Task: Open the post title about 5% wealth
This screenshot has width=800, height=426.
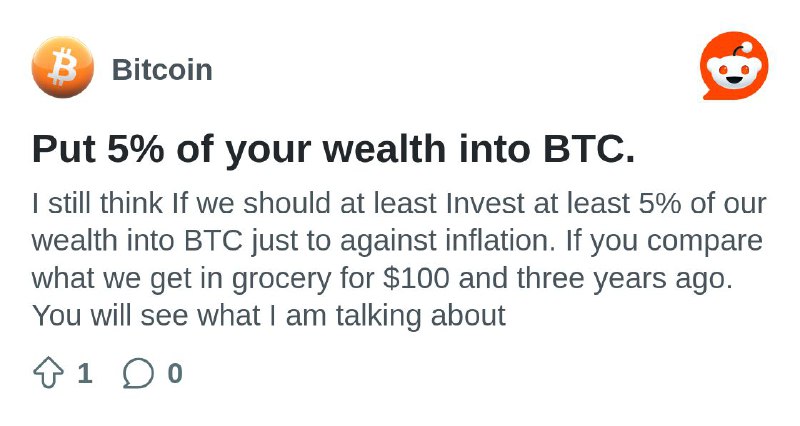Action: [334, 149]
